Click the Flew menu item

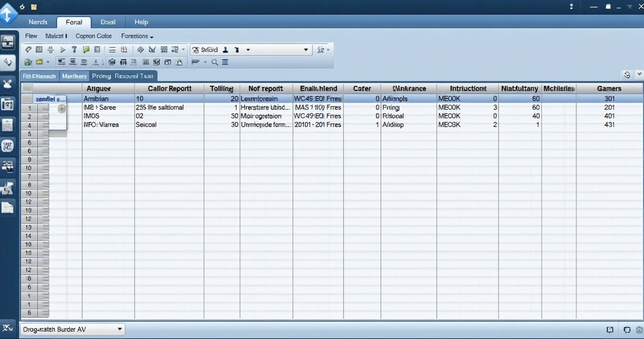(31, 36)
